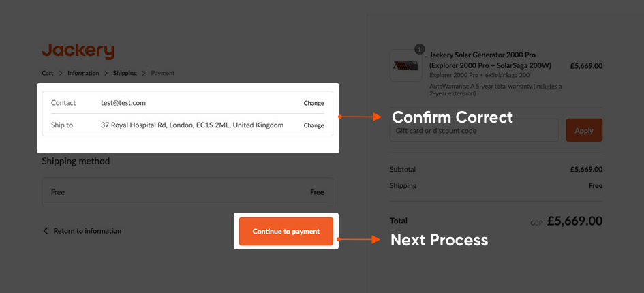Click the Jackery logo
The height and width of the screenshot is (293, 644).
[x=78, y=51]
